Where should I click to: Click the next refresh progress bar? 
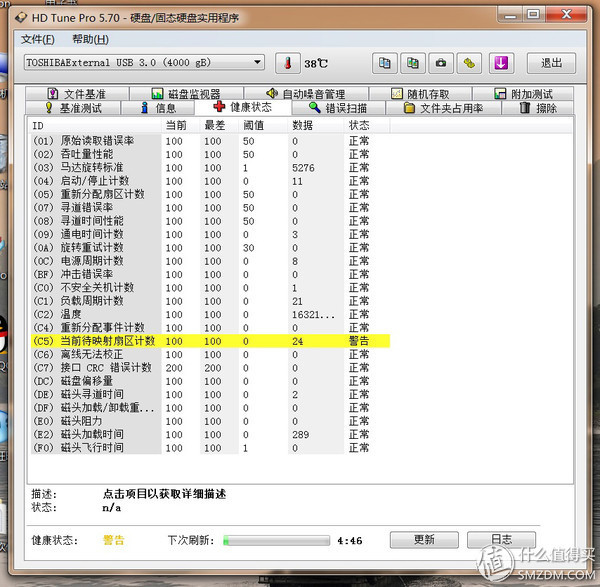(276, 540)
